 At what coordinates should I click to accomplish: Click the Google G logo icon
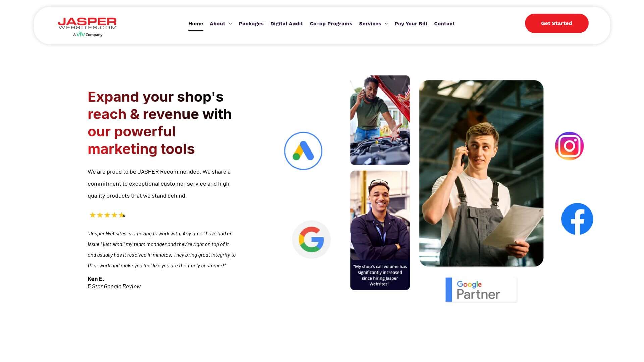[311, 239]
